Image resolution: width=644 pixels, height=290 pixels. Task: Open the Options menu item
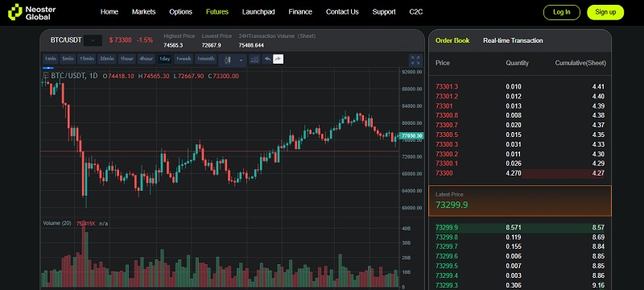[180, 12]
